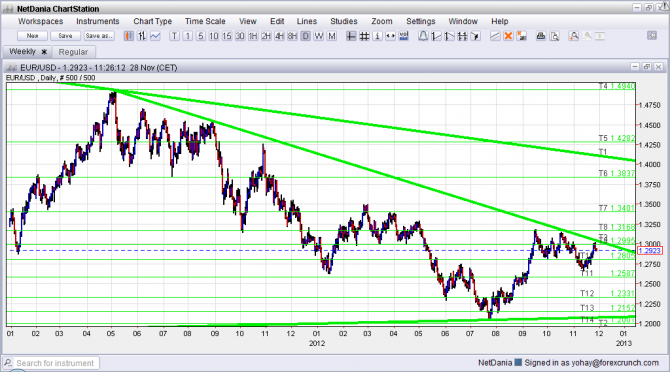The width and height of the screenshot is (670, 372).
Task: Open the Help menu
Action: coord(500,21)
